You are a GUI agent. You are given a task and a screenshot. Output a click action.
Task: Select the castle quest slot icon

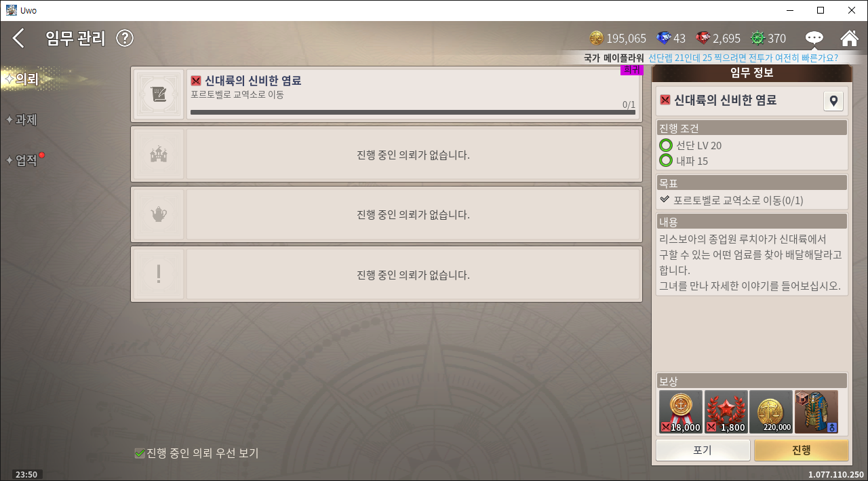pos(159,154)
